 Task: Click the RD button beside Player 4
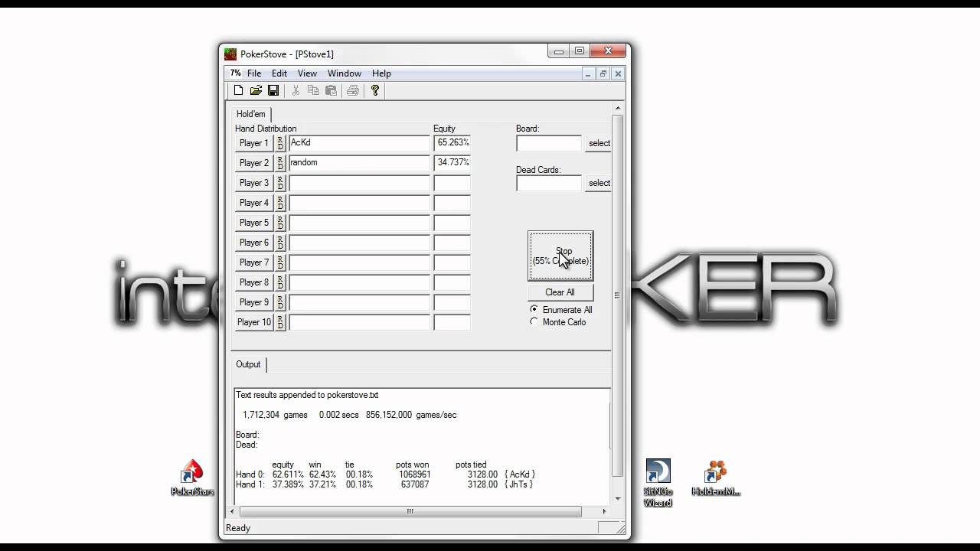(280, 203)
